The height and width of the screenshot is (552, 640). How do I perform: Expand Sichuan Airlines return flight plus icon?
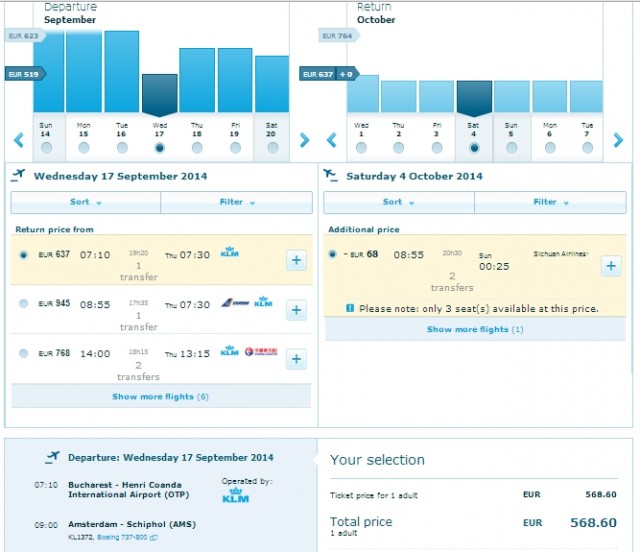(610, 266)
